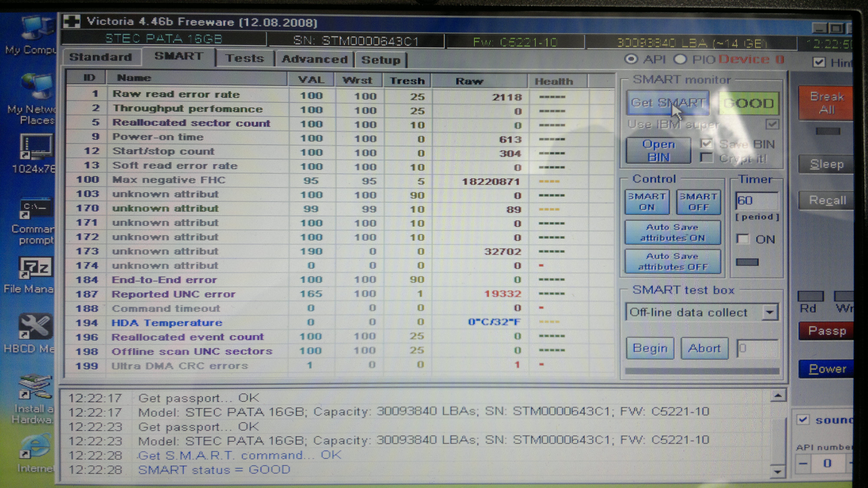Expand the Off-line data collect dropdown

[769, 312]
